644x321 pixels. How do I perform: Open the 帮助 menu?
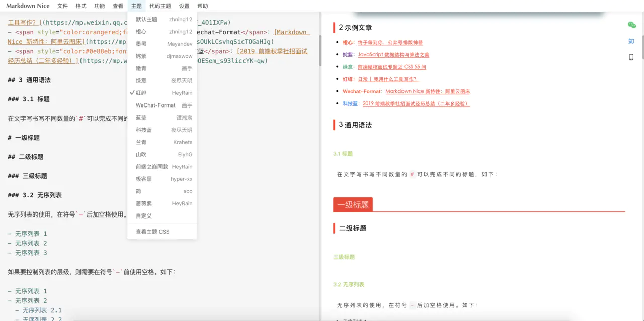(203, 6)
